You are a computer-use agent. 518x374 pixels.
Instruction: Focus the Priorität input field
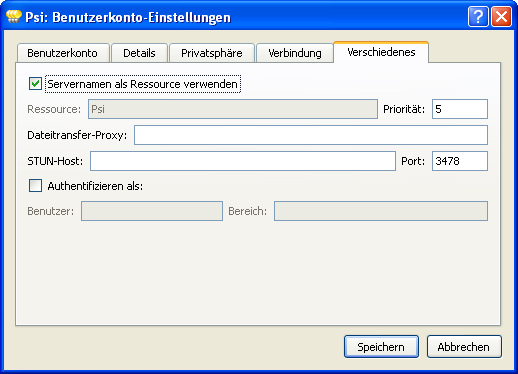point(460,109)
